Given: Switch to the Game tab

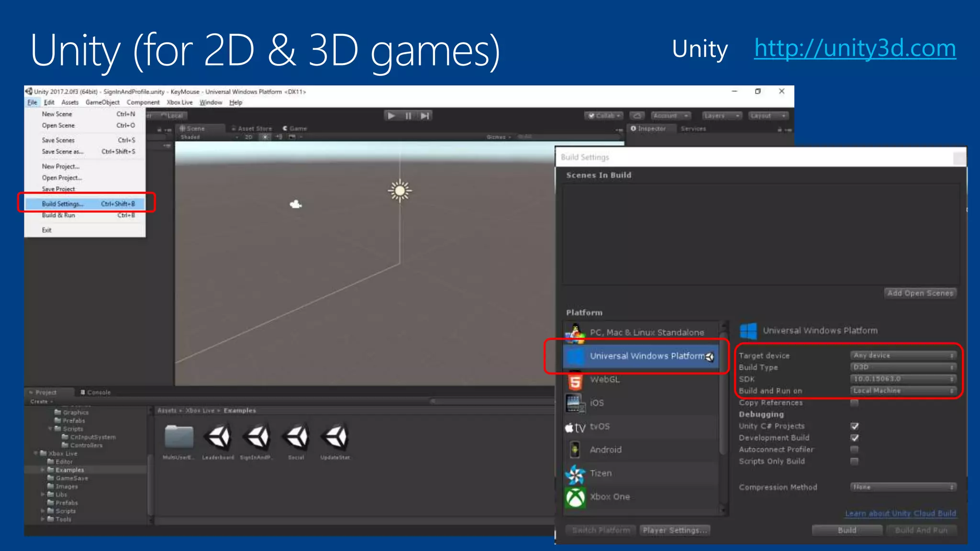Looking at the screenshot, I should pyautogui.click(x=295, y=129).
